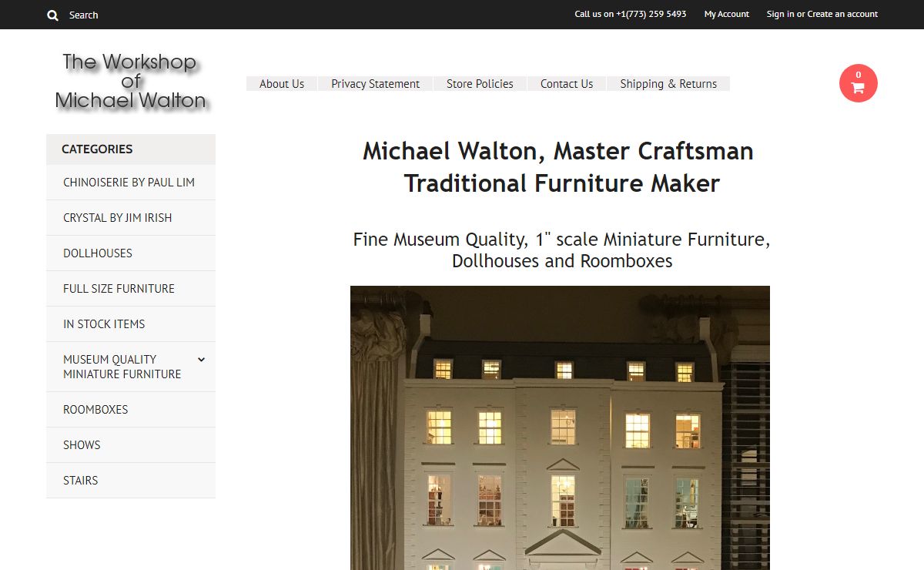Click The Workshop of Michael Walton logo
This screenshot has height=570, width=924.
pyautogui.click(x=131, y=81)
